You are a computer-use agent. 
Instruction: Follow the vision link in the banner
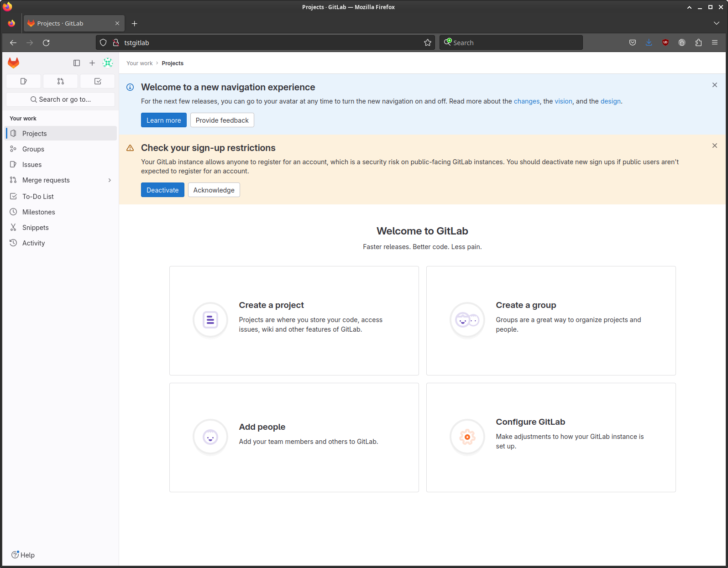pyautogui.click(x=563, y=101)
